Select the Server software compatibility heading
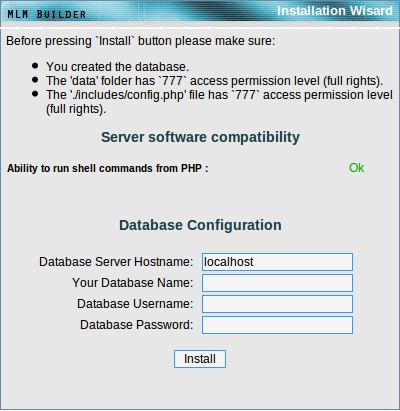400x411 pixels. point(200,137)
